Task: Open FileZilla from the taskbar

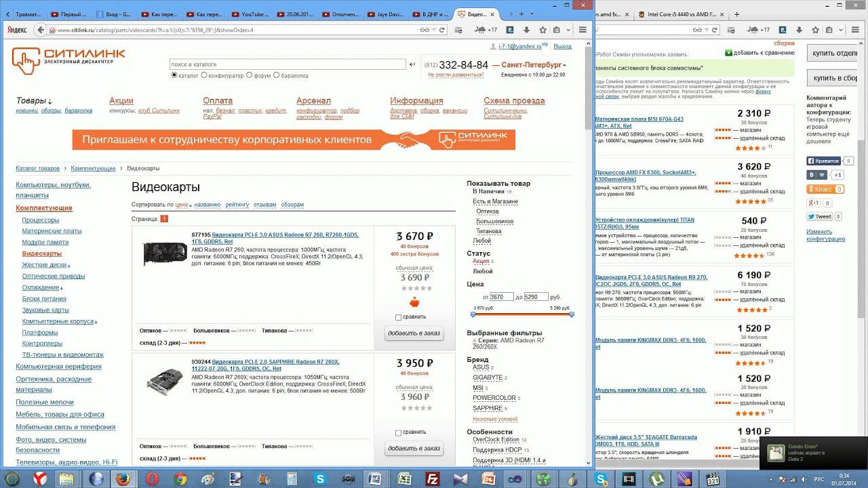Action: (432, 479)
